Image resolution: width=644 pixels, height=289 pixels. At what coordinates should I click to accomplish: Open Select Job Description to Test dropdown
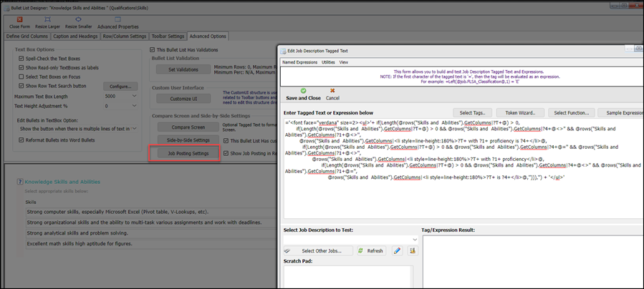point(415,239)
